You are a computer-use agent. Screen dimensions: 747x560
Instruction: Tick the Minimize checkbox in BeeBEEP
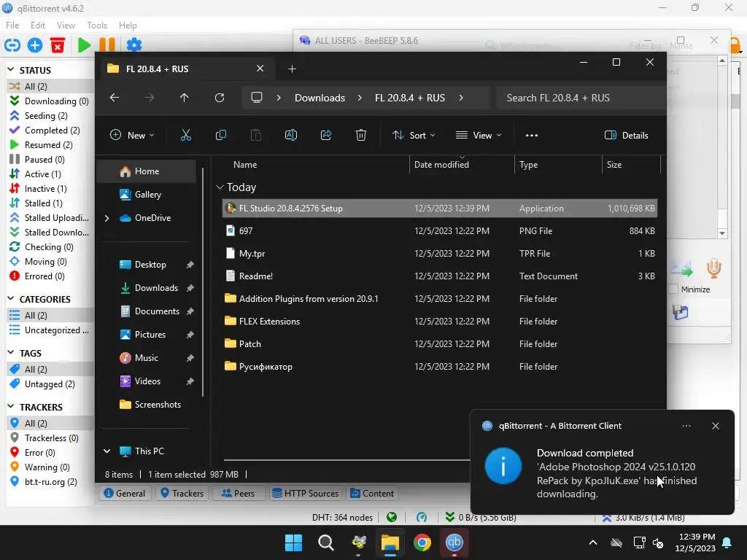673,289
